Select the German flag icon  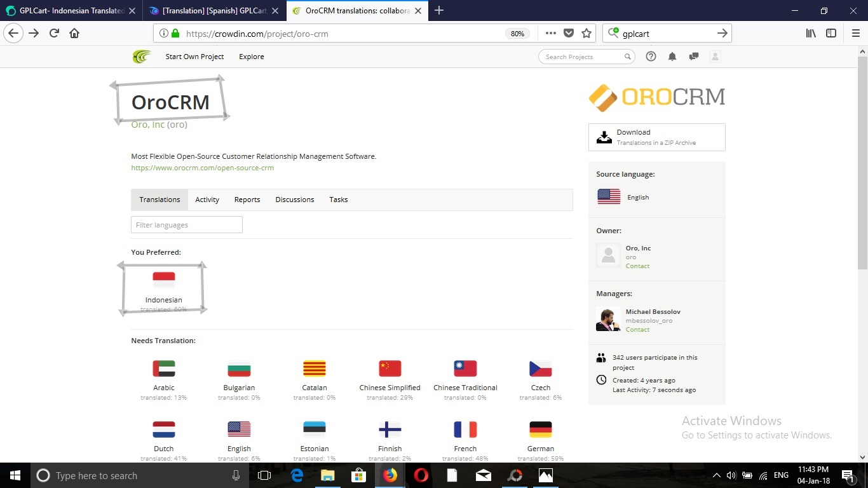[541, 430]
